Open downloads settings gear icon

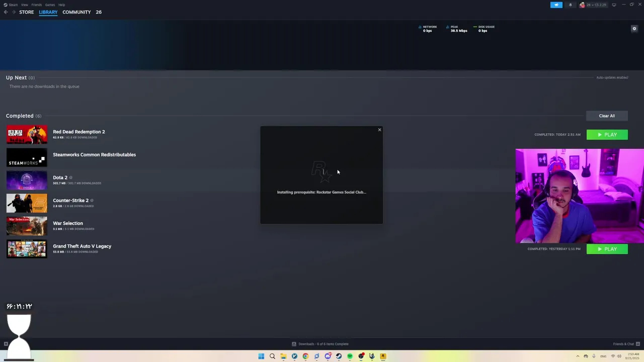pos(634,29)
